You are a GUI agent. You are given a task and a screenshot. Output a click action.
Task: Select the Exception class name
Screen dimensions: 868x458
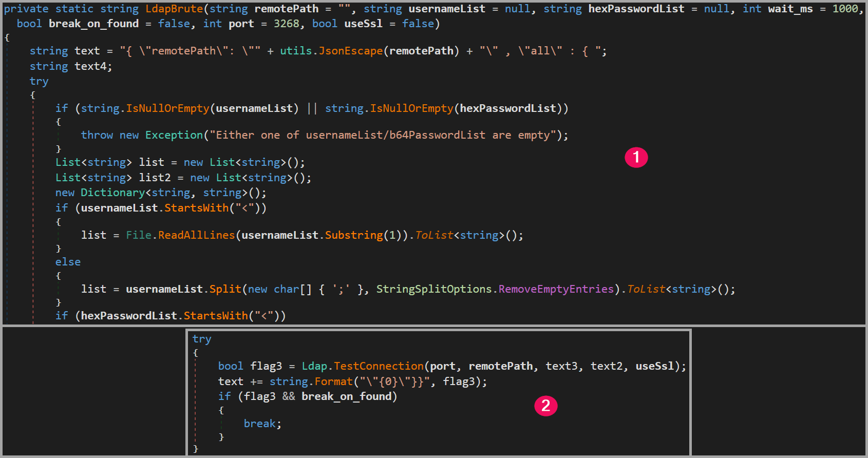point(174,135)
